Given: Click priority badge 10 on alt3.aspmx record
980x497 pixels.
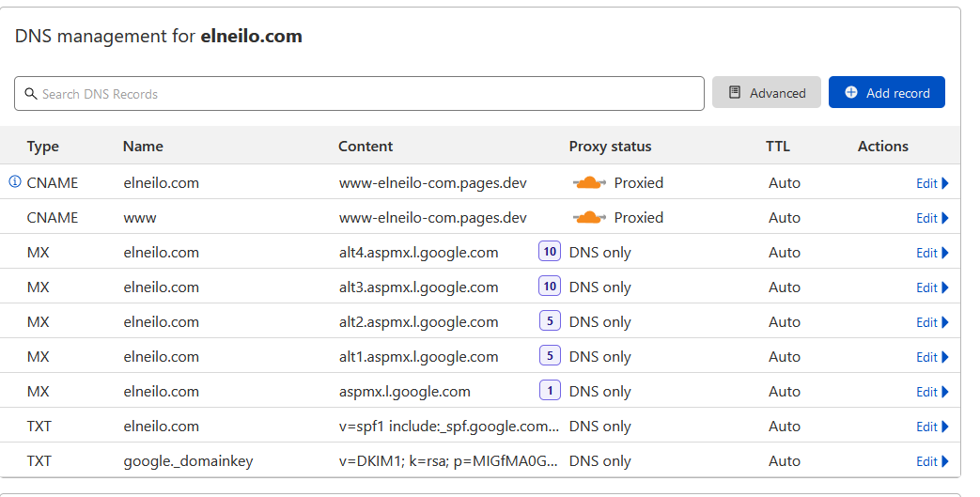Looking at the screenshot, I should [550, 287].
